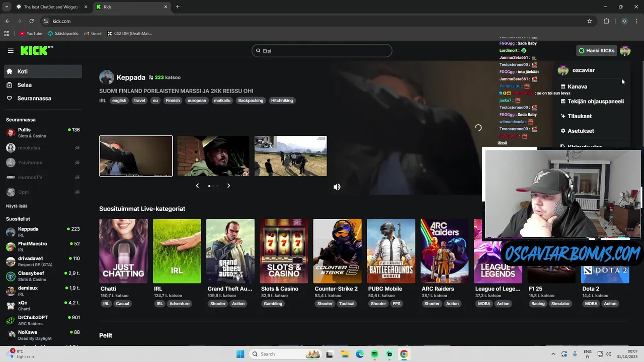Open the Seurannassa following page
Image resolution: width=644 pixels, height=362 pixels.
click(43, 98)
